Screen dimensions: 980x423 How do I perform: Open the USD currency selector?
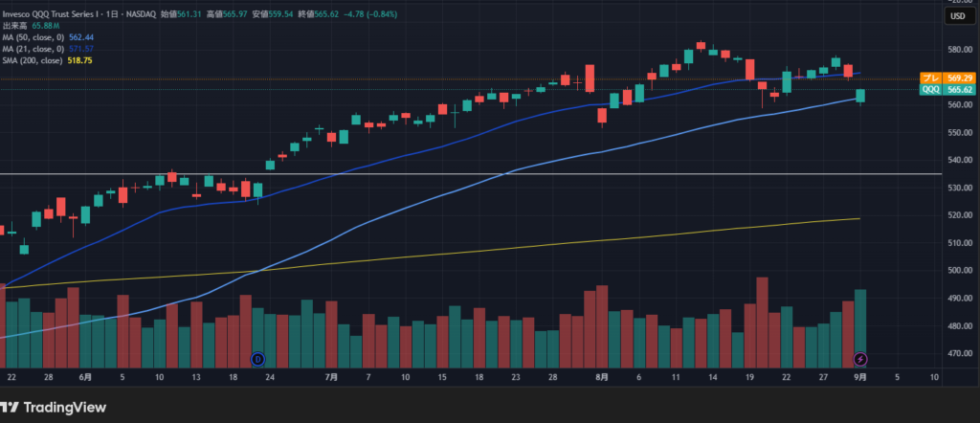pyautogui.click(x=957, y=17)
